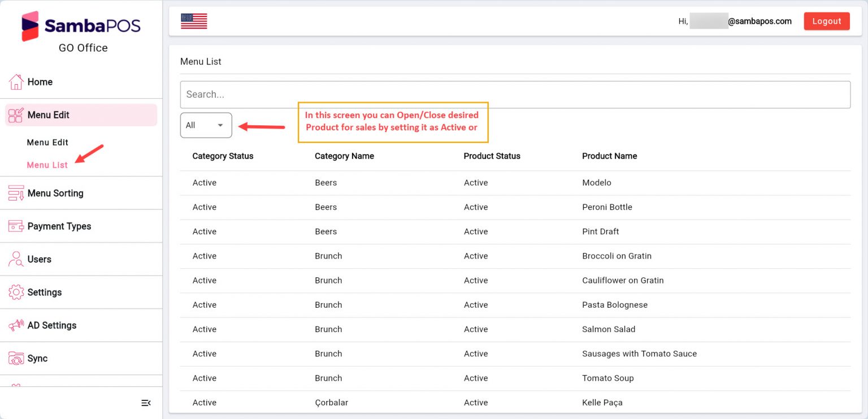Screen dimensions: 868x419
Task: Click the Logout button
Action: [826, 21]
